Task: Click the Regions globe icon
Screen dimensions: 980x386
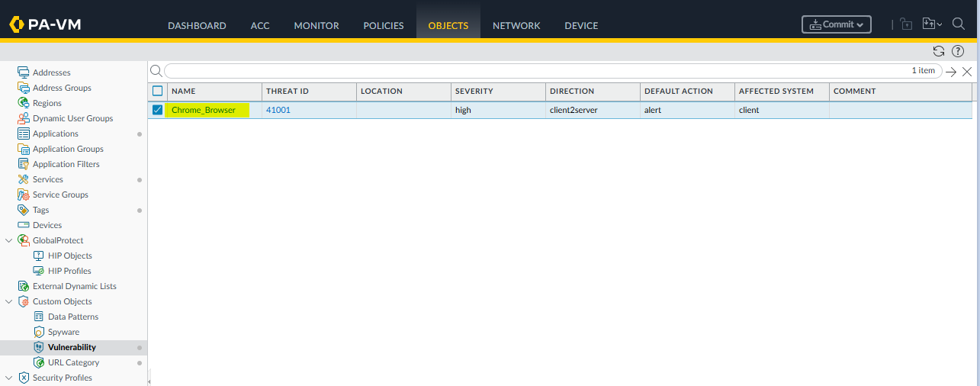Action: point(24,103)
